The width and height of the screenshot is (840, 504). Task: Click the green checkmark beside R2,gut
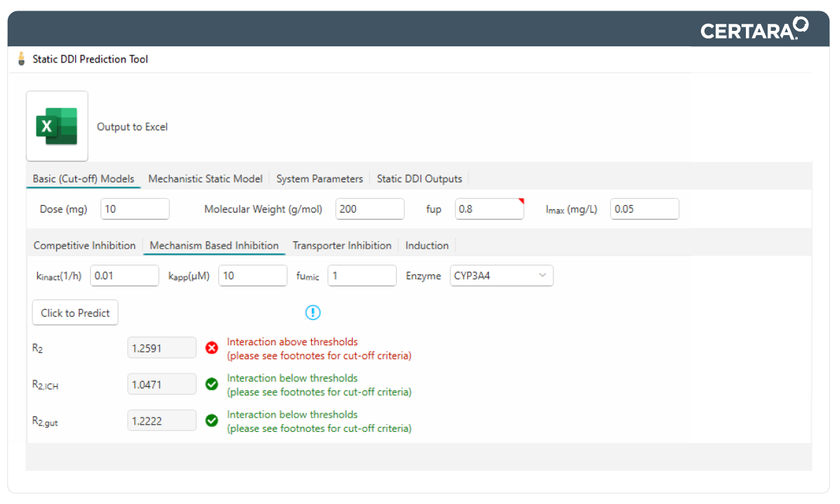pyautogui.click(x=211, y=420)
